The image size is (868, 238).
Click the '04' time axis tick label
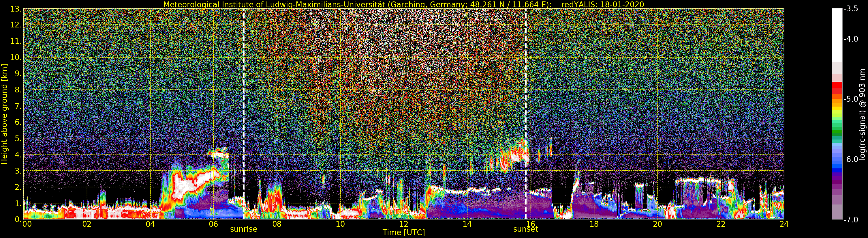point(150,224)
